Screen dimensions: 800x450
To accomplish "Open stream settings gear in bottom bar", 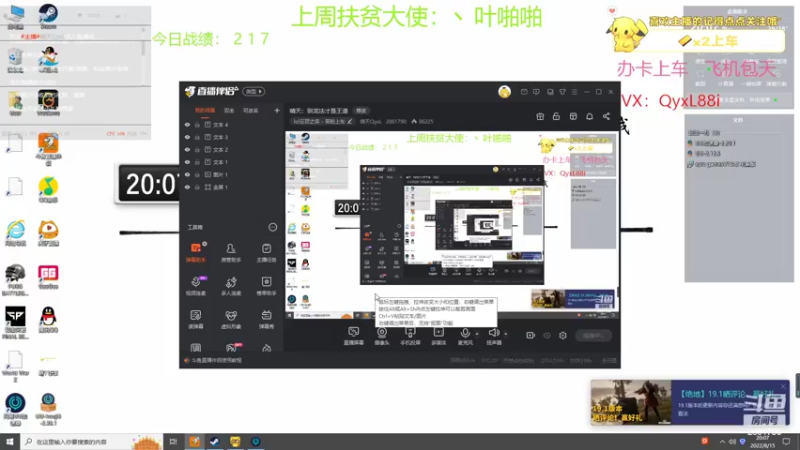I will pos(563,335).
